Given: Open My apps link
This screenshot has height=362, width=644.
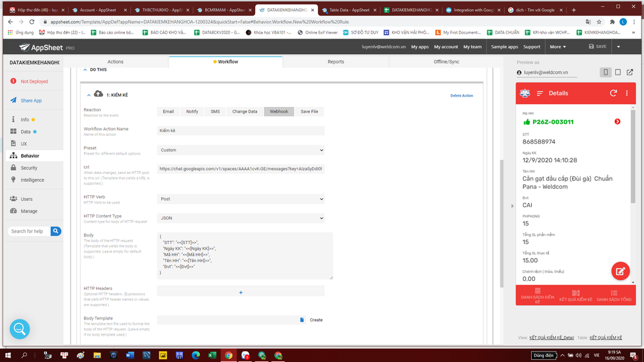Looking at the screenshot, I should pyautogui.click(x=420, y=47).
